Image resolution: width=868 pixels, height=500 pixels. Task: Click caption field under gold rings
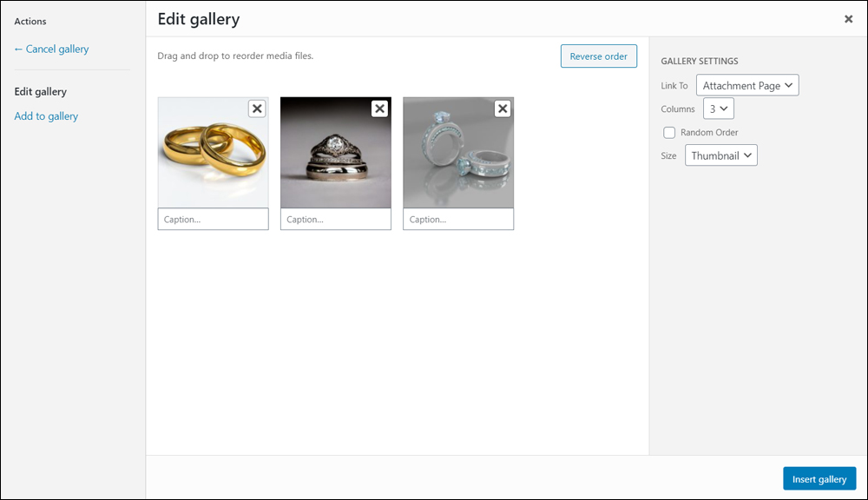click(x=214, y=220)
